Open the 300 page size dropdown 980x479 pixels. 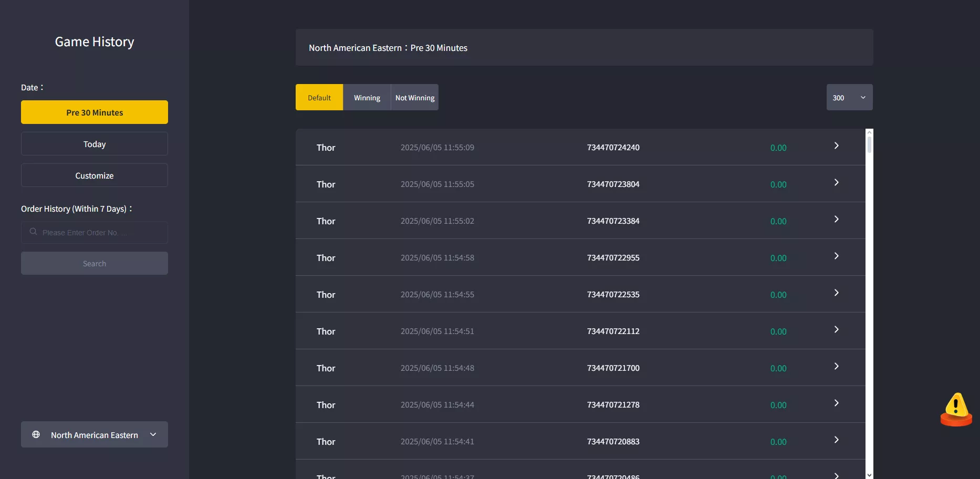pyautogui.click(x=849, y=97)
